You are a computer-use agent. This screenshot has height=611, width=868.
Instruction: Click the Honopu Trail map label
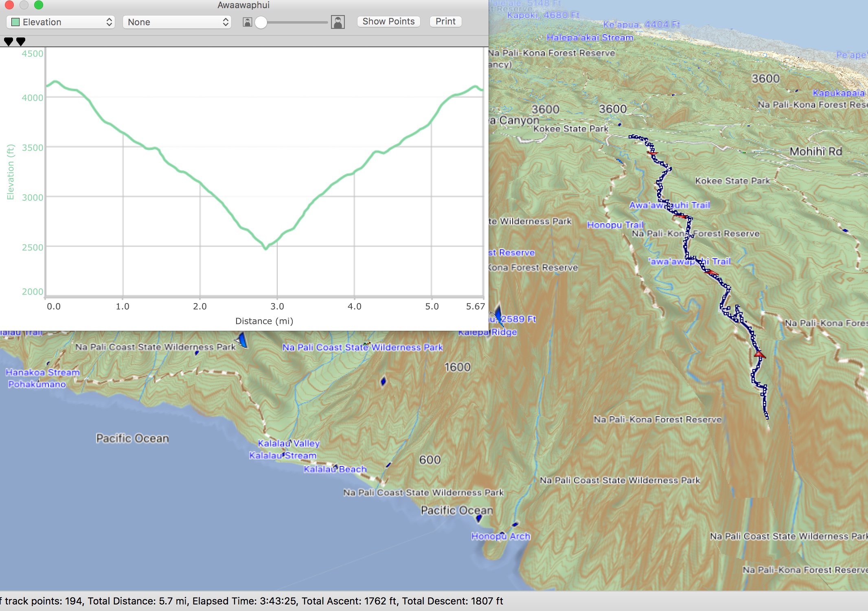click(615, 225)
